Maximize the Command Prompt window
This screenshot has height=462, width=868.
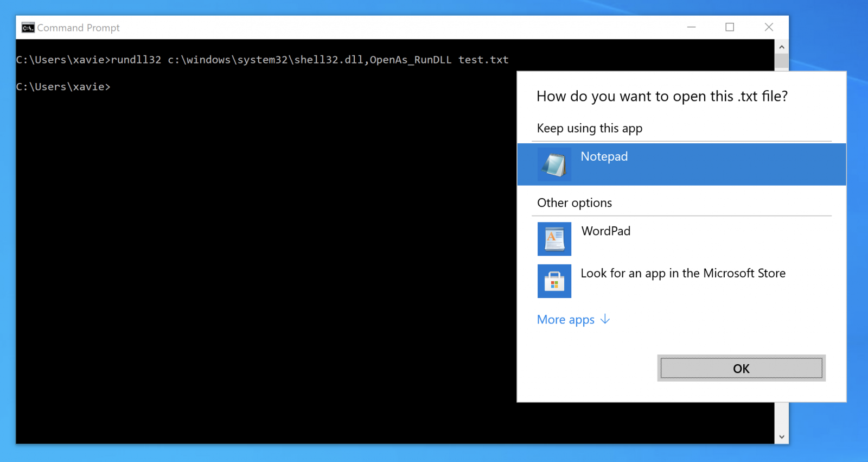(730, 27)
